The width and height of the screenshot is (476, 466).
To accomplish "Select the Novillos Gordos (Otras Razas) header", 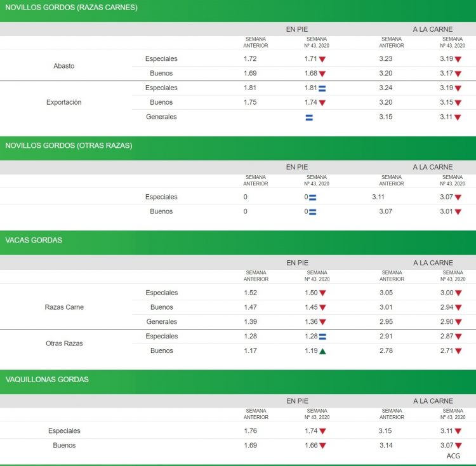I will 69,145.
